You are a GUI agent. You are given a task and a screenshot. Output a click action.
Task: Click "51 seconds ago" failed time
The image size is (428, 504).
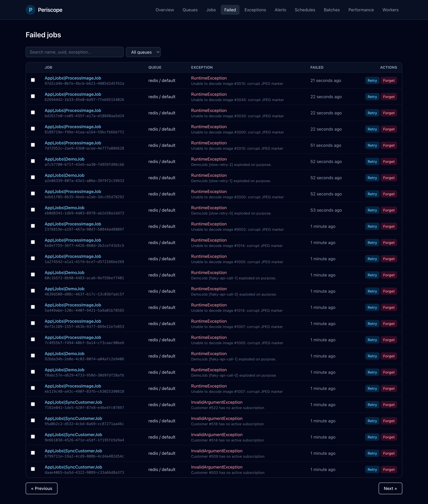[x=326, y=145]
